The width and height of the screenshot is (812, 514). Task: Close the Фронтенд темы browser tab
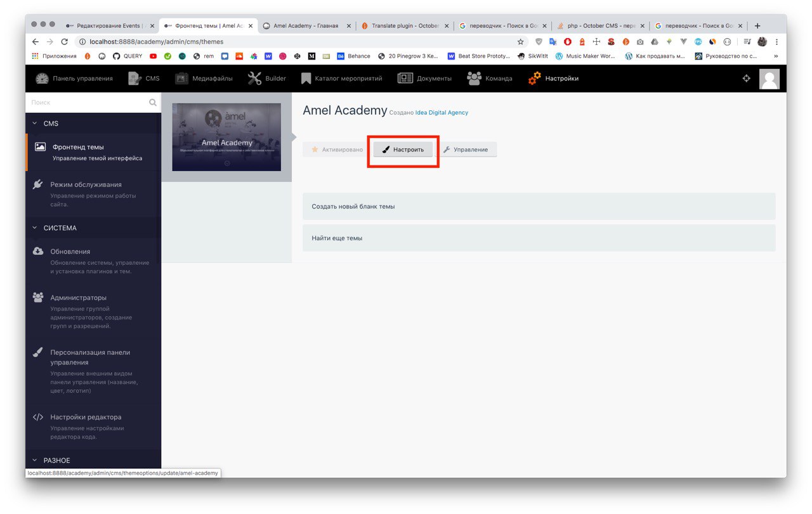251,26
